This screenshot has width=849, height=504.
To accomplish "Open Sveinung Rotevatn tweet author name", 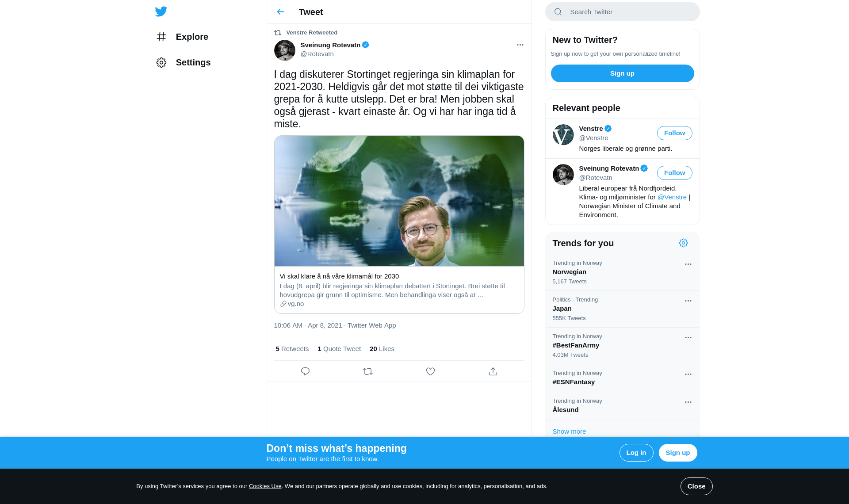I will click(x=330, y=45).
